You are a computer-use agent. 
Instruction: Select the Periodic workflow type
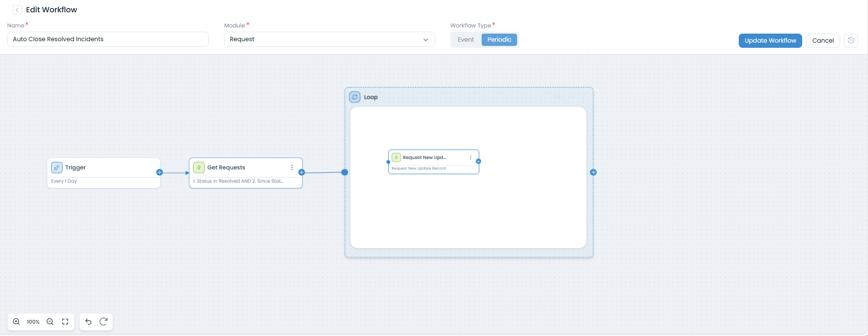click(x=499, y=40)
